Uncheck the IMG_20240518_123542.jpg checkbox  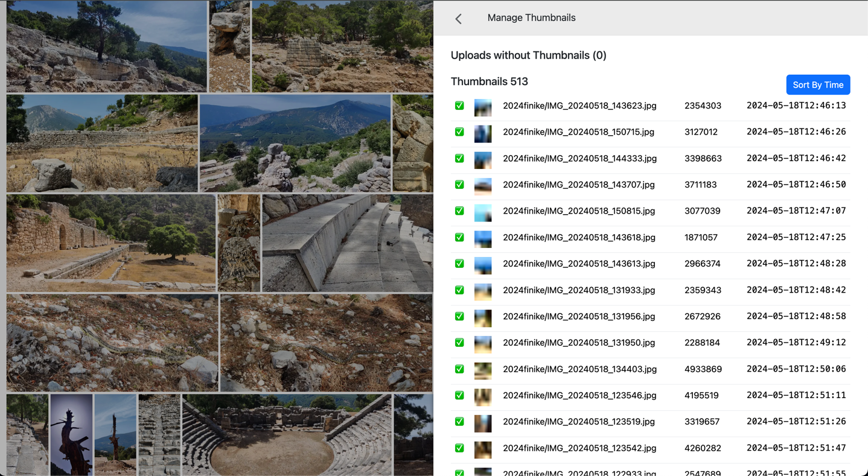tap(459, 448)
